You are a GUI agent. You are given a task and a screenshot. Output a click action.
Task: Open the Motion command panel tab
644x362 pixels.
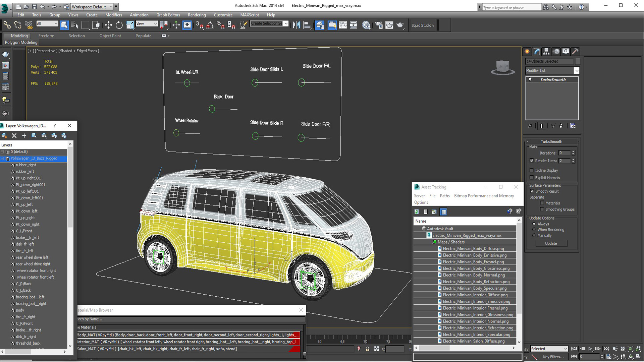pos(556,51)
